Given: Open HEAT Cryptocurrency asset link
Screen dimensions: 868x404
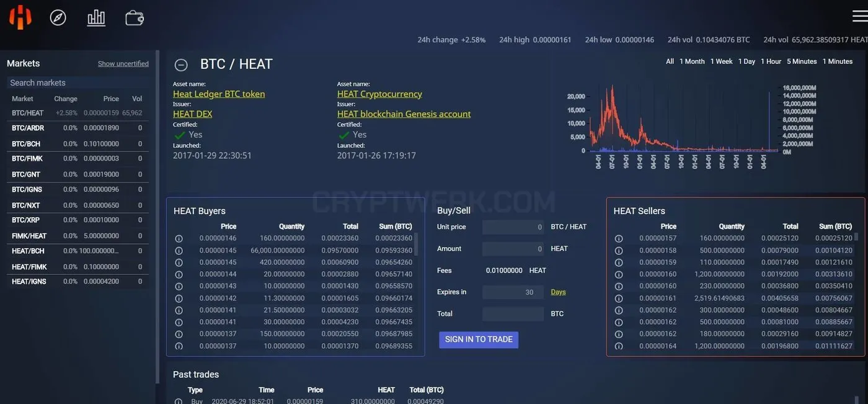Looking at the screenshot, I should (x=379, y=94).
